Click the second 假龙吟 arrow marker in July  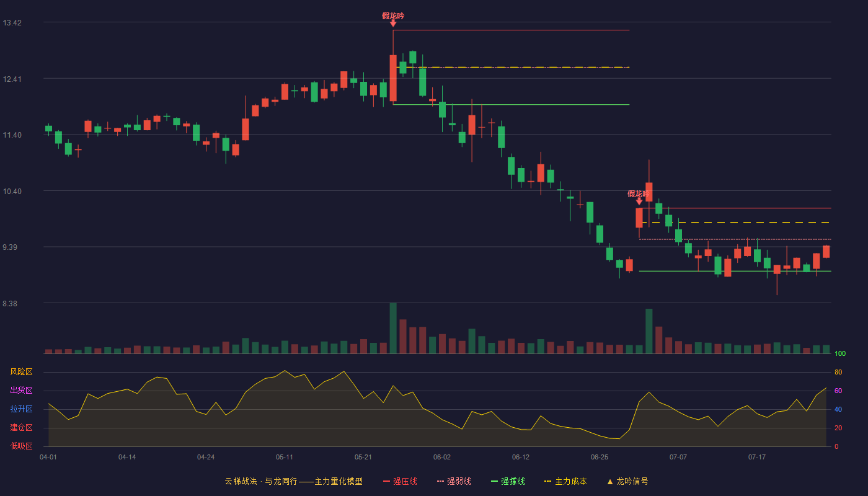639,201
